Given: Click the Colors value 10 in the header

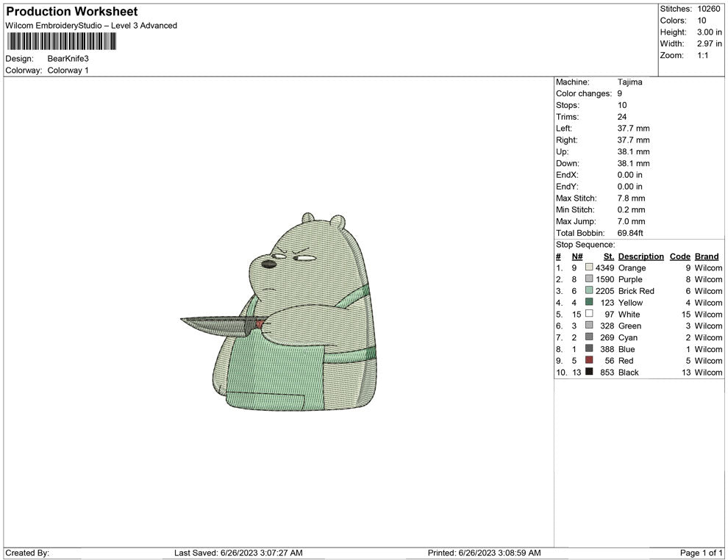Looking at the screenshot, I should (x=702, y=21).
